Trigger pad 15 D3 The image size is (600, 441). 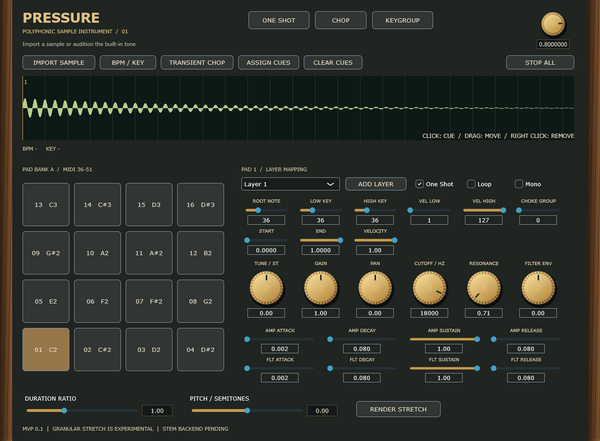149,204
